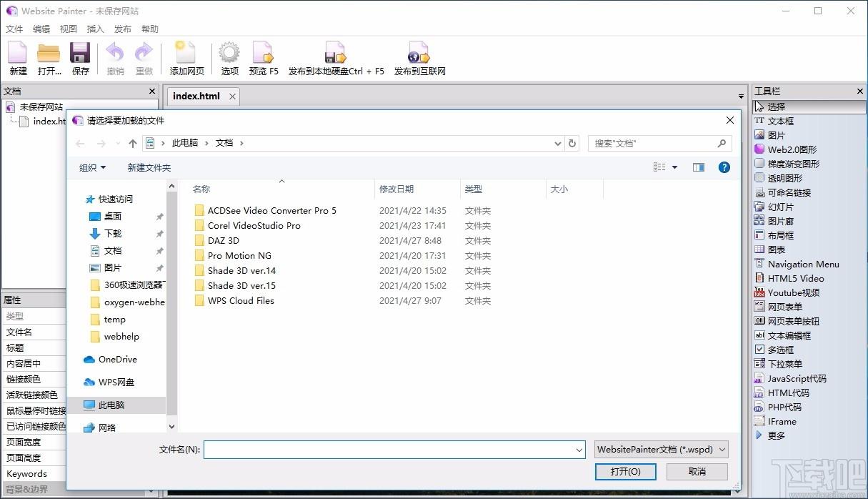This screenshot has width=868, height=499.
Task: Open the WebsitePainter文档 file type dropdown
Action: tap(662, 450)
